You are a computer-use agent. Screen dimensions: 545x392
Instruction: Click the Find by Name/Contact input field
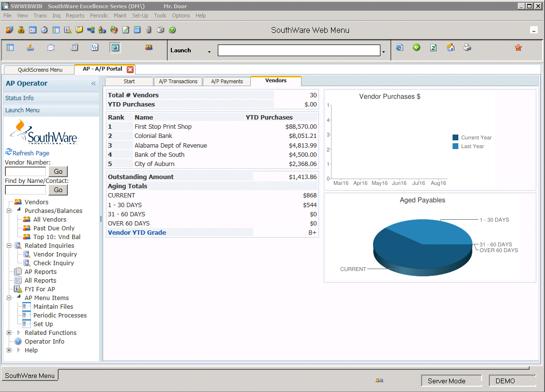[25, 190]
